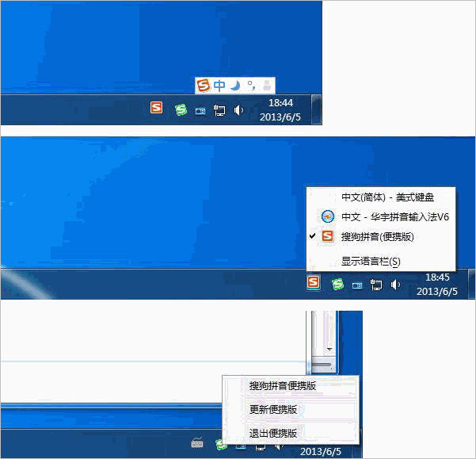476x459 pixels.
Task: Select 搜狗拼音便携版 in the tray context menu
Action: [291, 386]
